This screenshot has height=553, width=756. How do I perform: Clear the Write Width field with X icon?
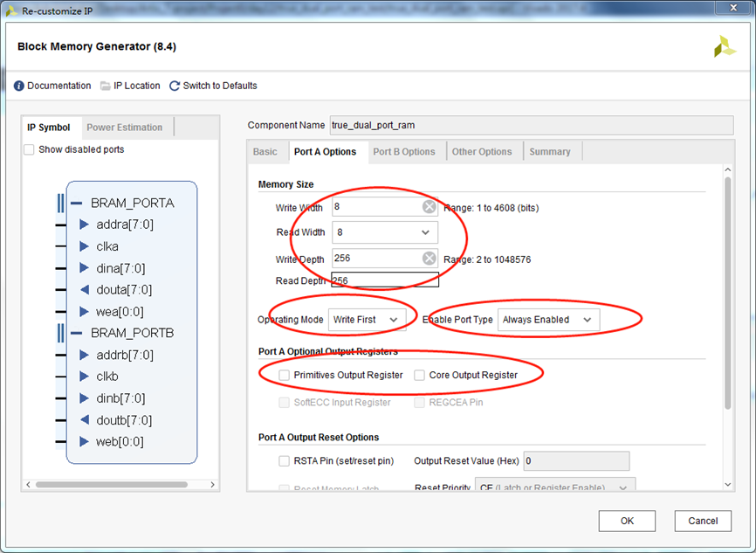coord(430,207)
